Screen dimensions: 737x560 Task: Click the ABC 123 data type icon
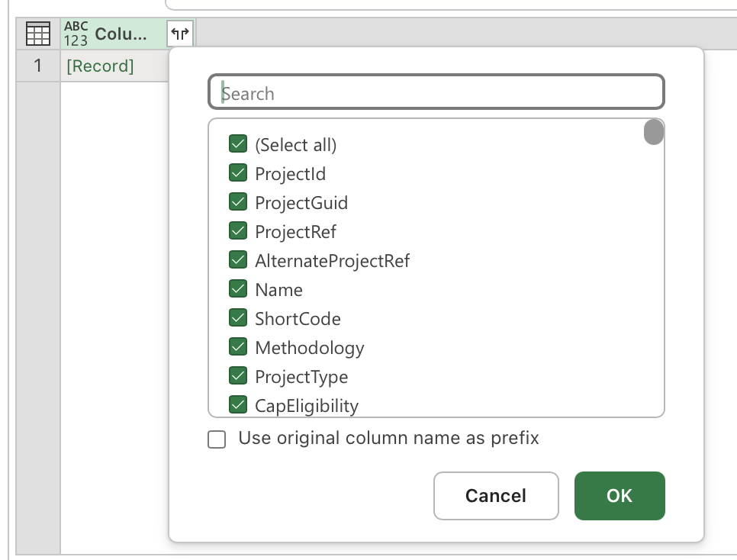coord(76,34)
